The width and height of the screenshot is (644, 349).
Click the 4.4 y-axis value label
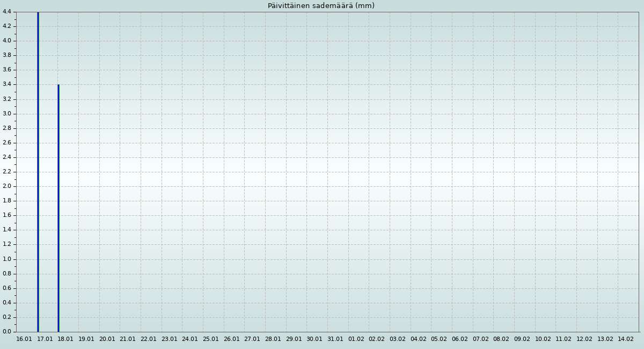click(7, 12)
